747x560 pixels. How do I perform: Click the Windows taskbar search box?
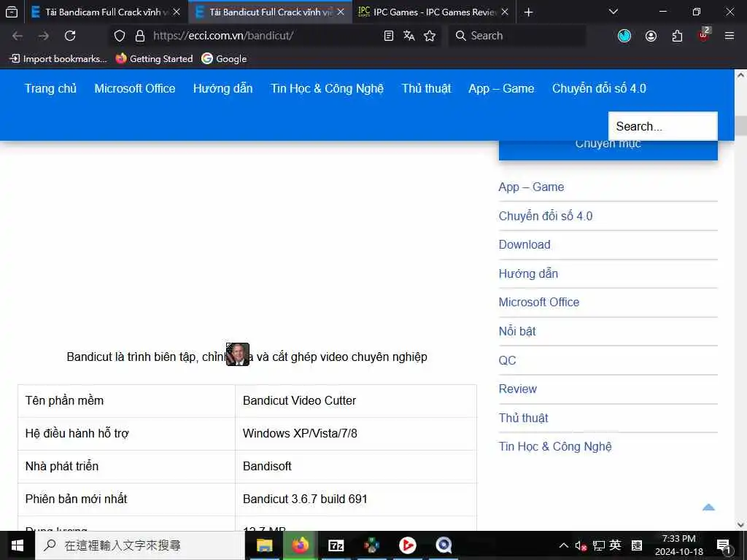140,545
